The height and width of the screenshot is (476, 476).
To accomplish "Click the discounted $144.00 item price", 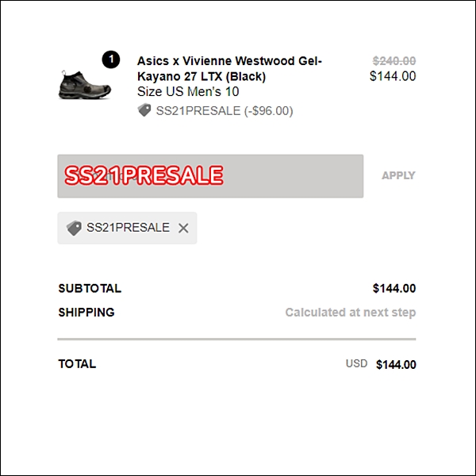I will [393, 76].
